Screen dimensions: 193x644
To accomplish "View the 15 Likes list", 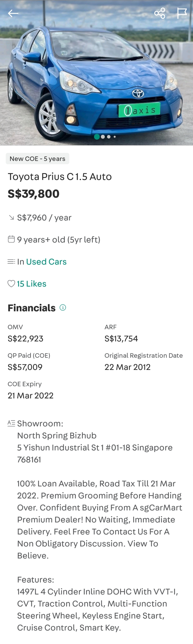I will [x=32, y=284].
